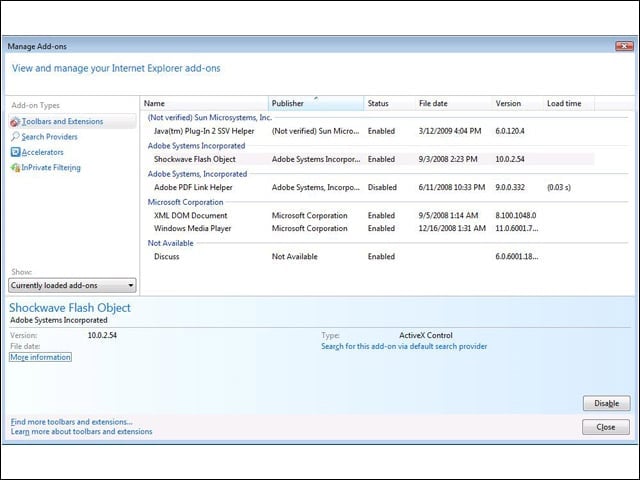
Task: Click Disabled status of Adobe PDF Link Helper
Action: point(382,187)
